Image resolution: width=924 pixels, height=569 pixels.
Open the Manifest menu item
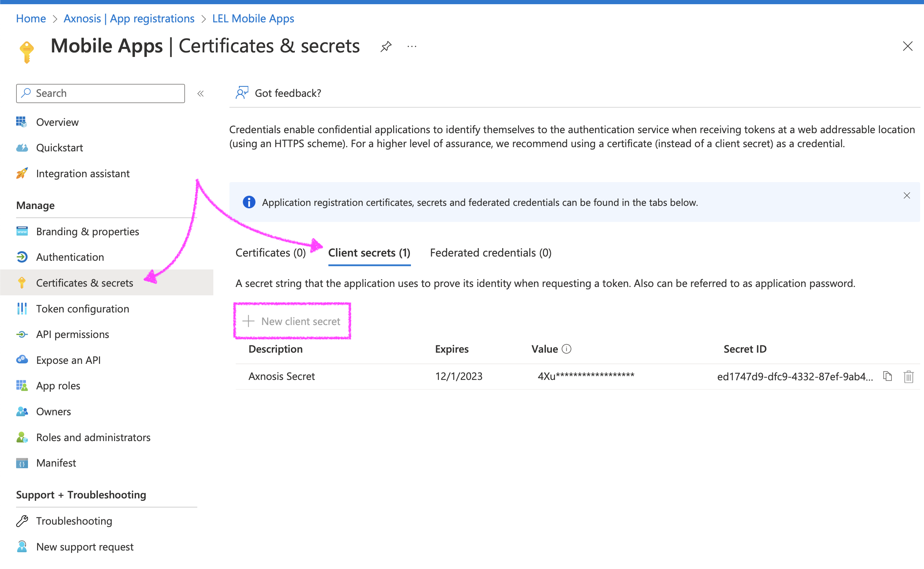click(x=56, y=462)
